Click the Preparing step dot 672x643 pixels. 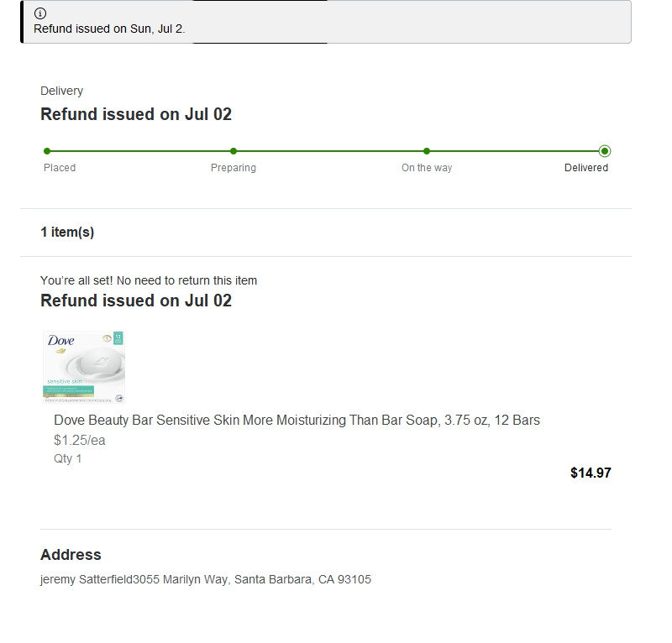234,151
